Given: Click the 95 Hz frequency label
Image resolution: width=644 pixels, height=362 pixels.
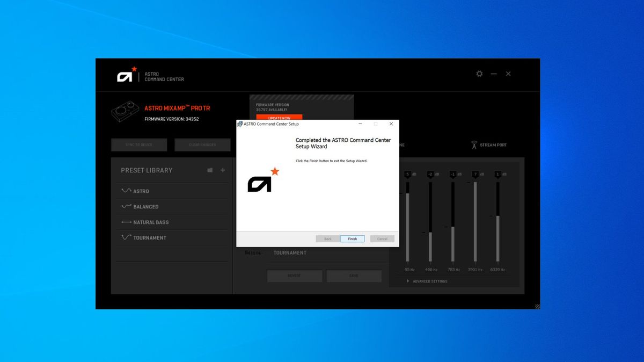Looking at the screenshot, I should point(409,270).
